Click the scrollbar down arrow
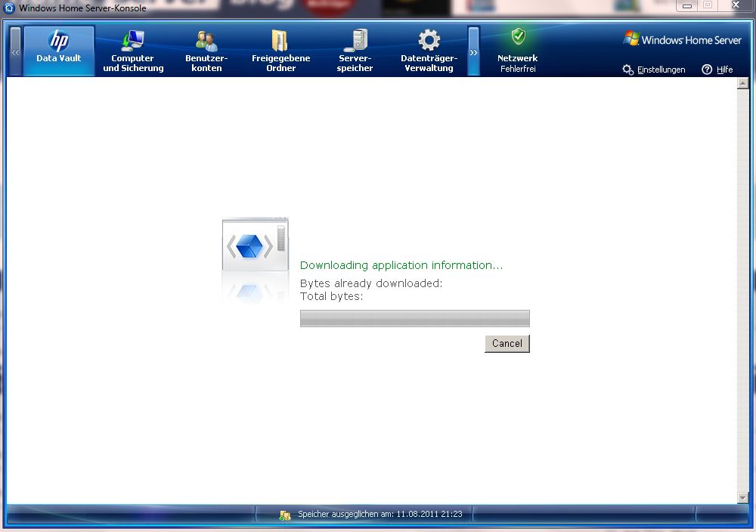 tap(742, 498)
